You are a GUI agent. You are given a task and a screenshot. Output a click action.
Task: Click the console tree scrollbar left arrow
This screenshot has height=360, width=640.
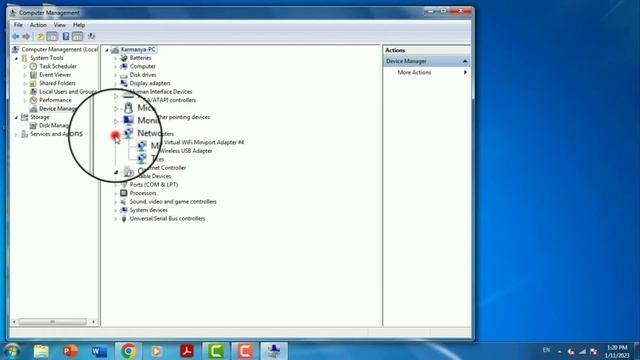point(14,322)
